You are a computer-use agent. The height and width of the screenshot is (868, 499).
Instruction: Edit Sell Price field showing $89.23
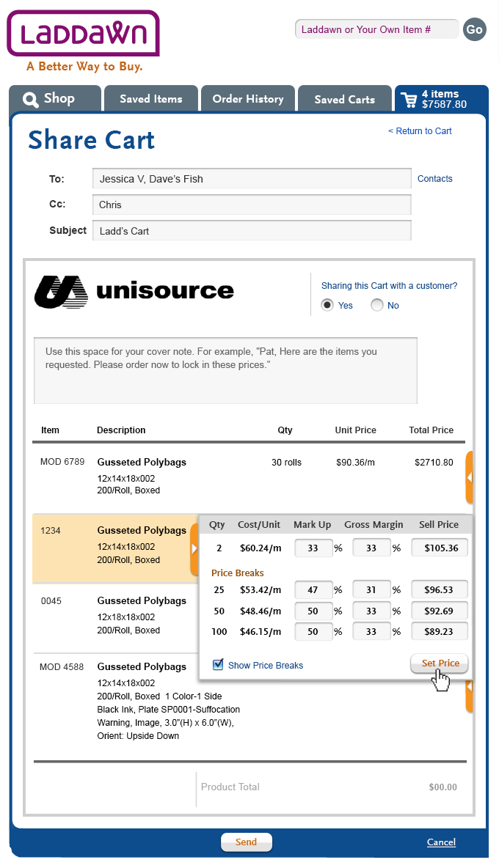[x=440, y=631]
